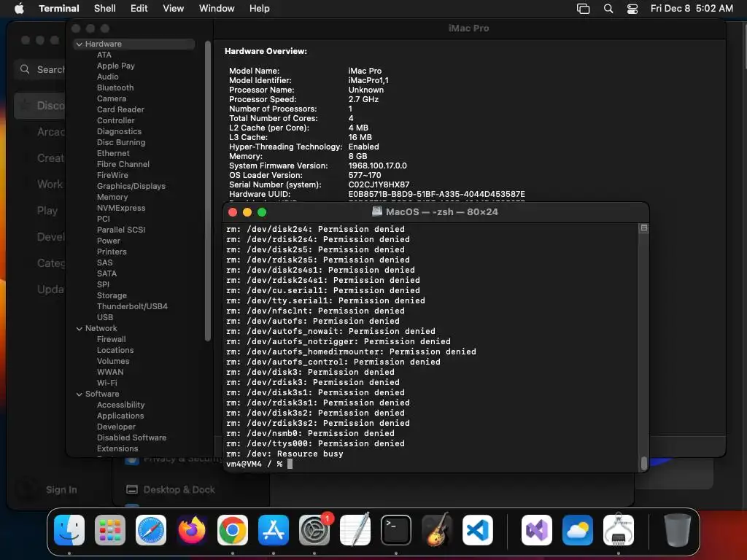Open Control Center in menu bar
747x560 pixels.
[x=632, y=8]
